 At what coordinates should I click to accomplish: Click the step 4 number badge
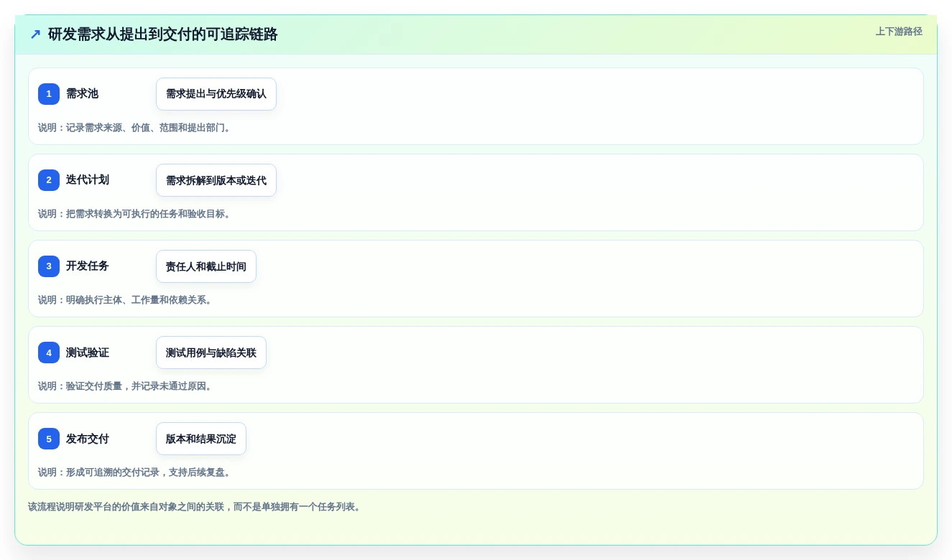pyautogui.click(x=49, y=353)
